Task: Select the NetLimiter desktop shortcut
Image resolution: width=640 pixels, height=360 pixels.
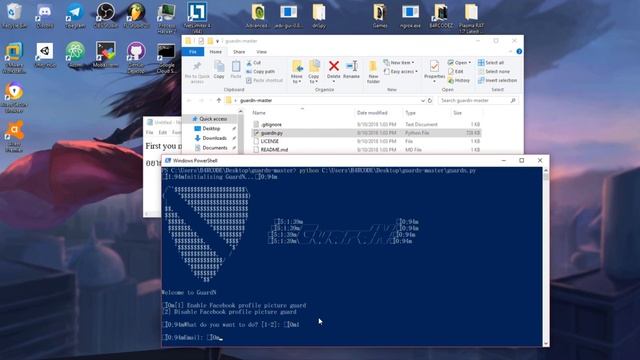Action: (197, 18)
